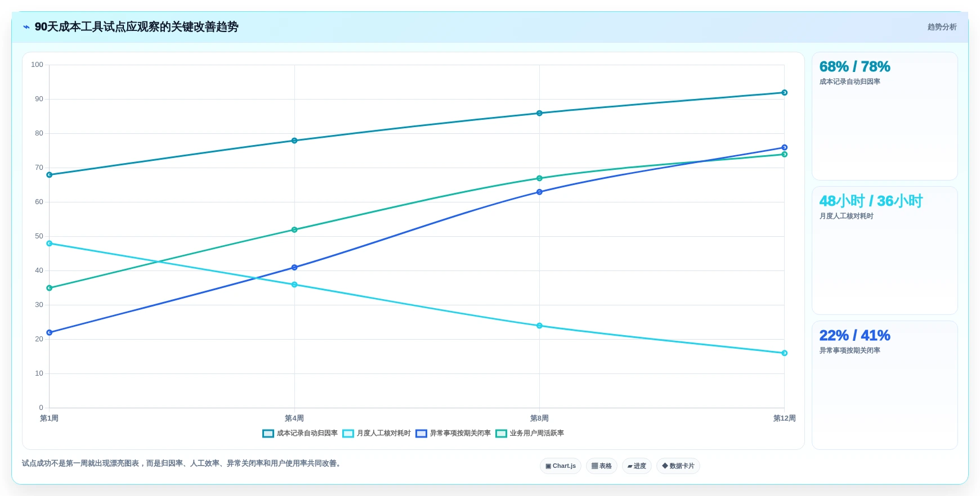Image resolution: width=980 pixels, height=496 pixels.
Task: Click the 50 y-axis label
Action: tap(39, 236)
